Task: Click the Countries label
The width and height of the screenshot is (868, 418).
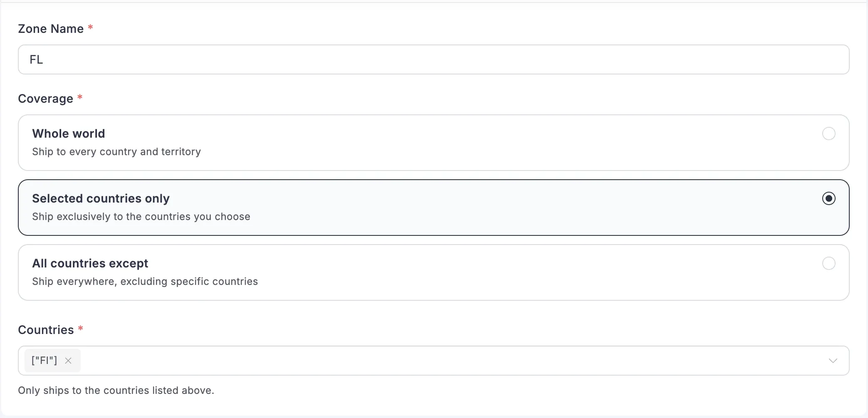Action: pyautogui.click(x=46, y=330)
